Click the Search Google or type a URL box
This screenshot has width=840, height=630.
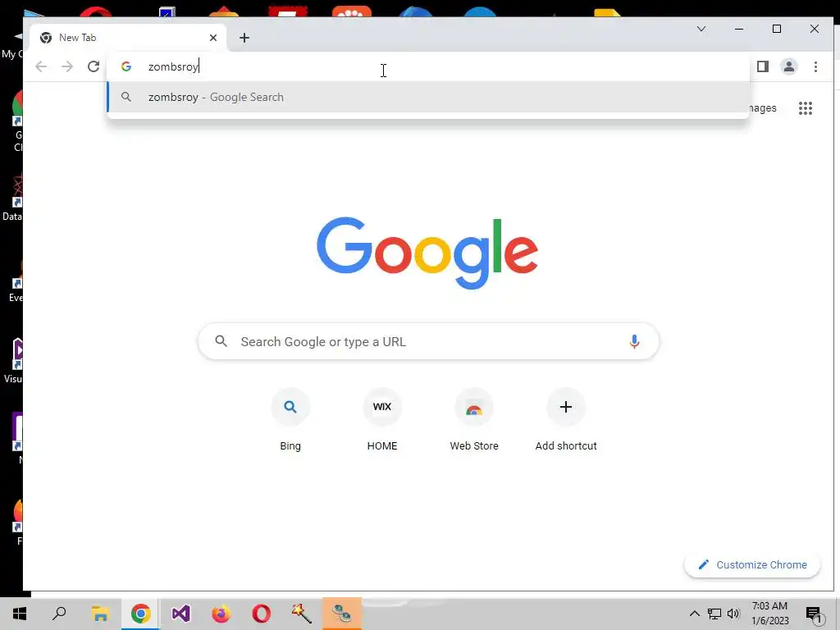(428, 341)
